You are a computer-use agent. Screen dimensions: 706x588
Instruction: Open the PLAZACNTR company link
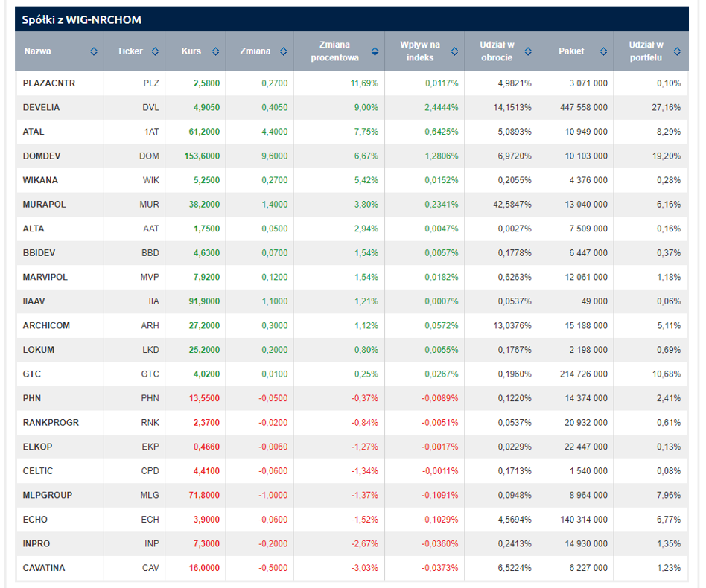pos(49,83)
